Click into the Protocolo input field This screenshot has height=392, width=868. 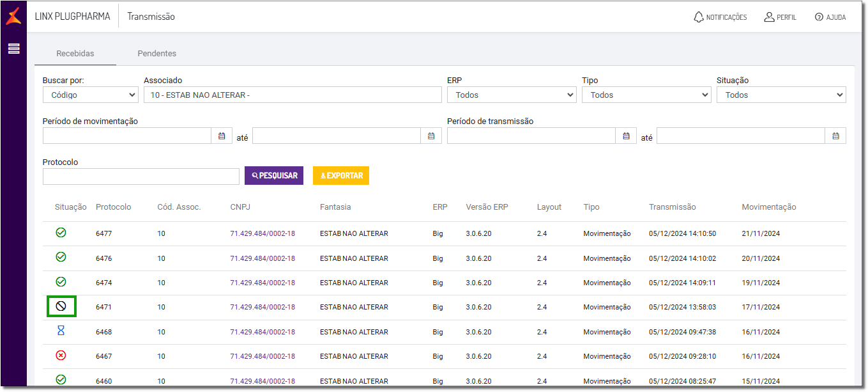point(141,176)
